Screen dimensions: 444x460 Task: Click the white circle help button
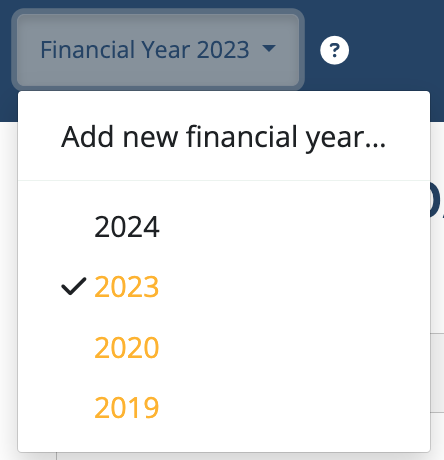[334, 50]
